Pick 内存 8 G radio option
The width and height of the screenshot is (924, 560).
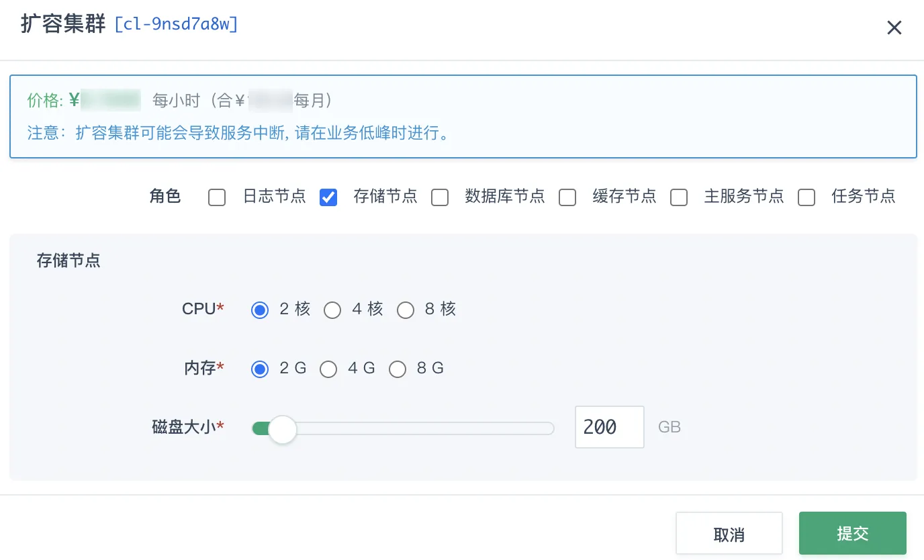(398, 369)
